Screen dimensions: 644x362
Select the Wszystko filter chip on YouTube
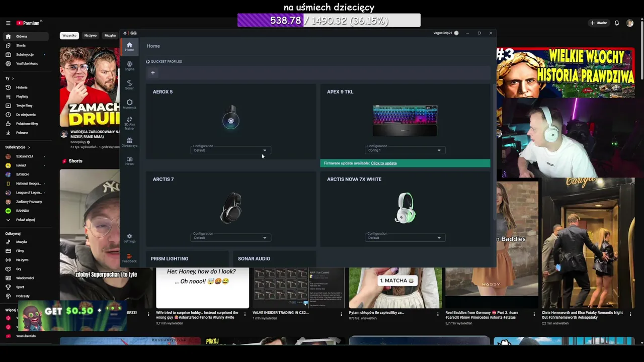pos(69,36)
